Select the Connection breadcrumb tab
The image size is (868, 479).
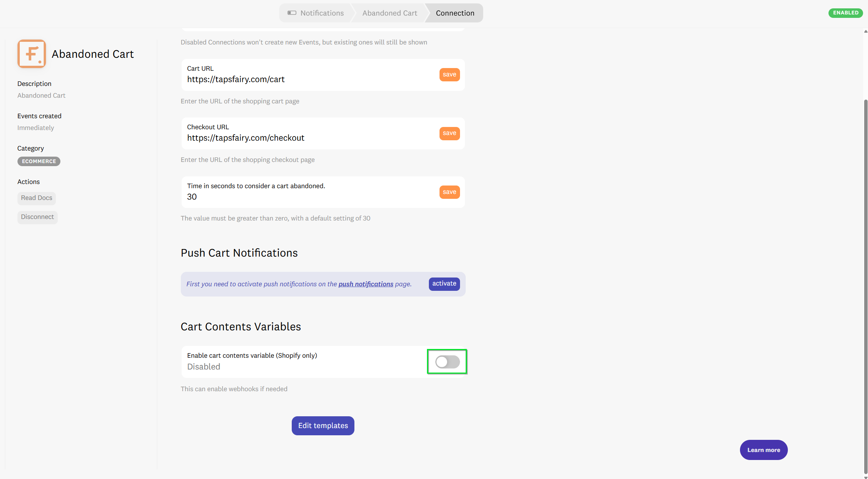(455, 13)
